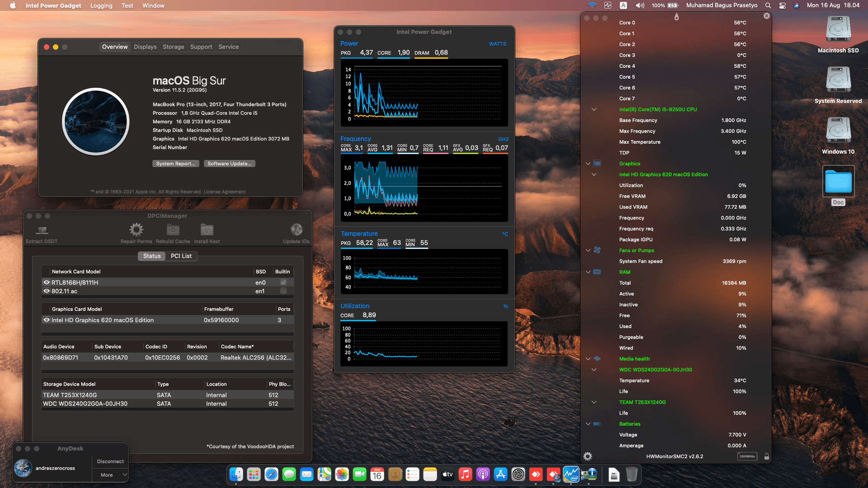Open License Agreement link

(x=225, y=192)
